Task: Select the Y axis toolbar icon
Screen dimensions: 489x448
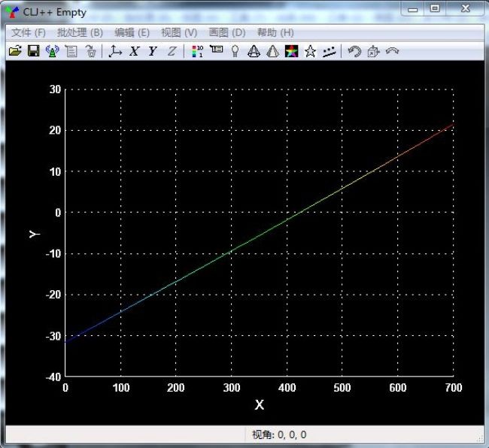Action: tap(153, 51)
